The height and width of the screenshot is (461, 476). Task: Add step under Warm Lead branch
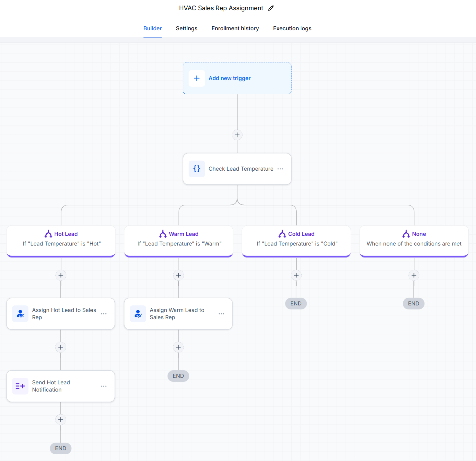click(179, 275)
